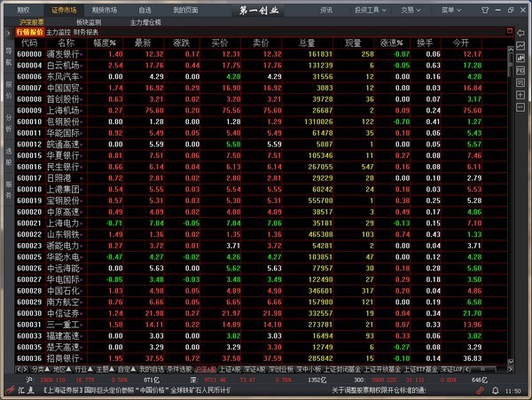Open the bar chart analysis icon

pyautogui.click(x=520, y=58)
